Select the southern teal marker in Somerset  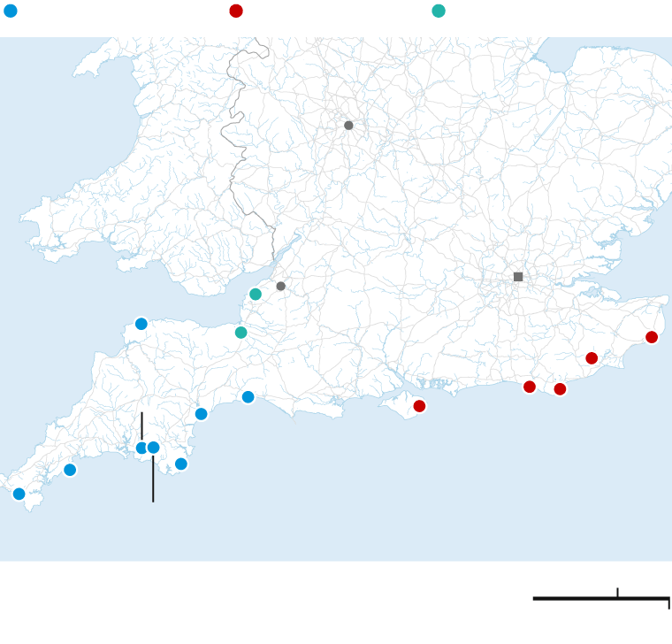tap(241, 333)
